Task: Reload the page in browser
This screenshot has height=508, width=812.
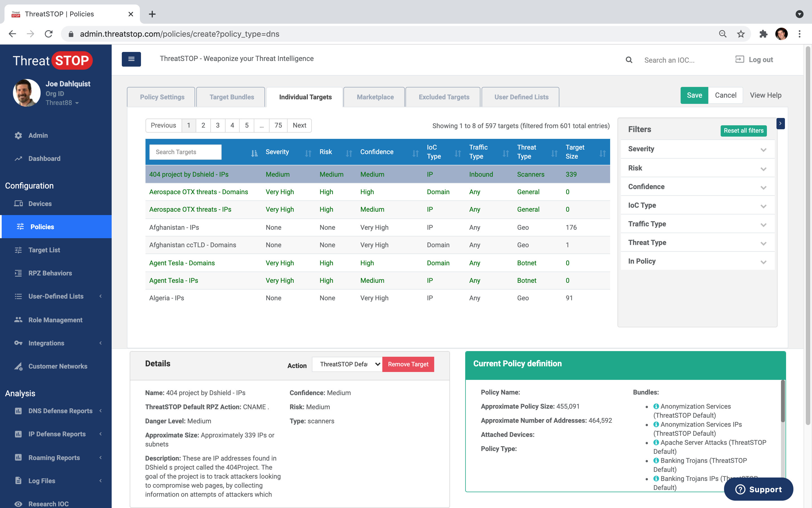Action: (49, 34)
